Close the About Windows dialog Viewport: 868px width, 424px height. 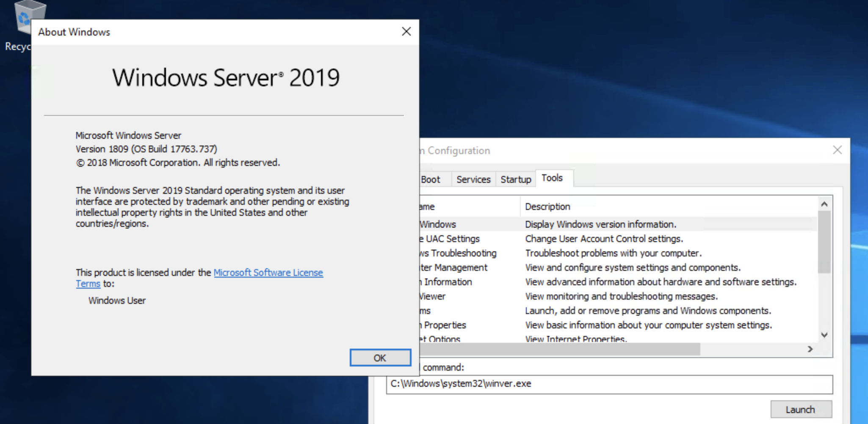[x=406, y=32]
